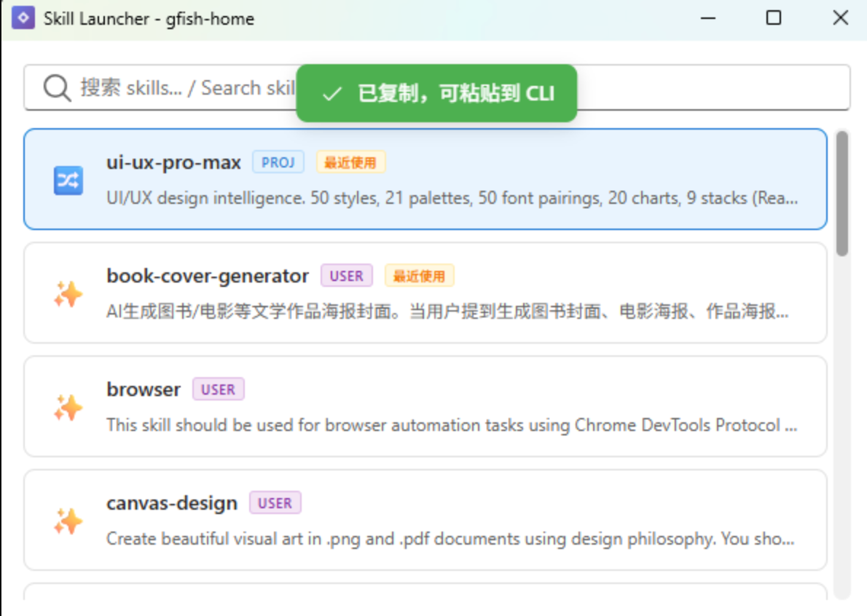Focus the search skills input field
Screen dimensions: 867x616
click(x=437, y=87)
